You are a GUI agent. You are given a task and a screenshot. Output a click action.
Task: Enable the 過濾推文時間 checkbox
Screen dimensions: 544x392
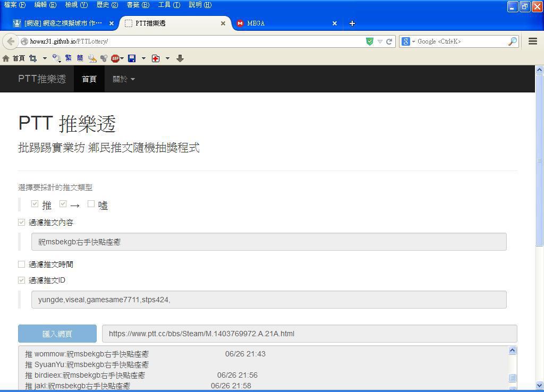pyautogui.click(x=21, y=265)
